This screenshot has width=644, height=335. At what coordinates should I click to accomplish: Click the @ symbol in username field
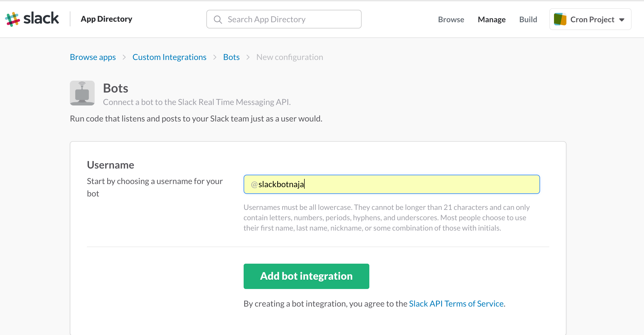(254, 185)
